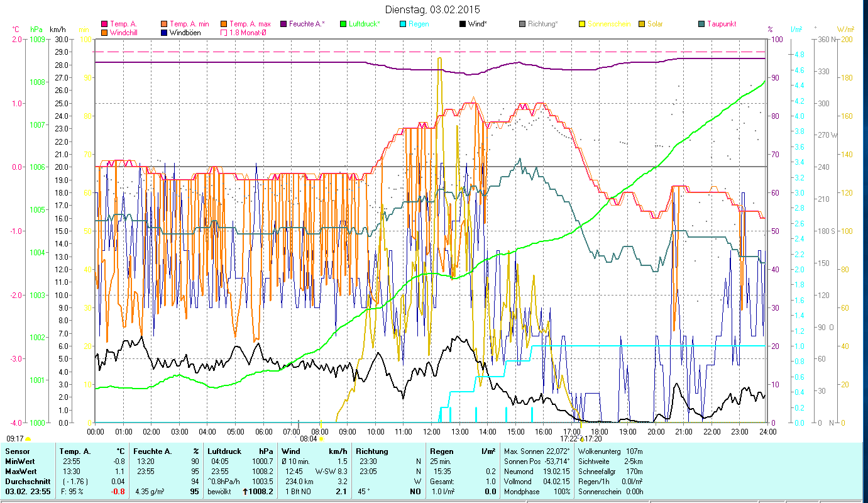Click the sunset marker between 17:22 and 17:20

pyautogui.click(x=581, y=439)
